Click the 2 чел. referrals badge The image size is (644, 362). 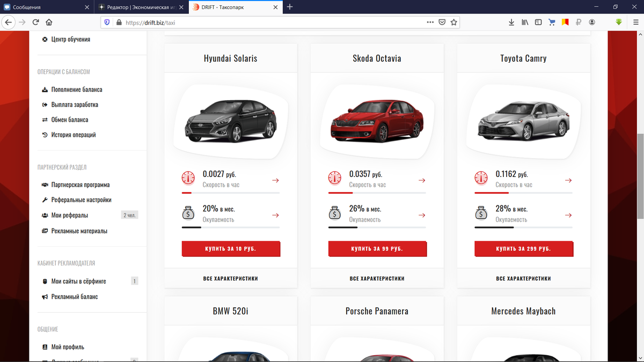130,215
